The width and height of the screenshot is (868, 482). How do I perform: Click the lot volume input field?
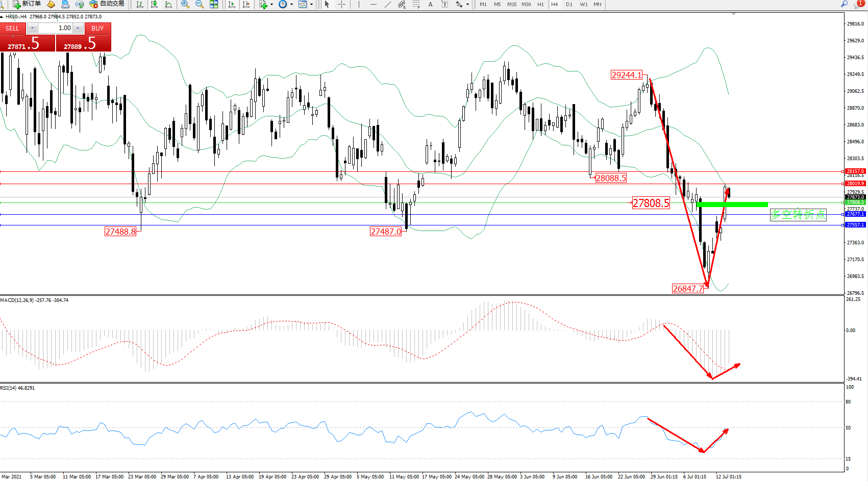[55, 28]
